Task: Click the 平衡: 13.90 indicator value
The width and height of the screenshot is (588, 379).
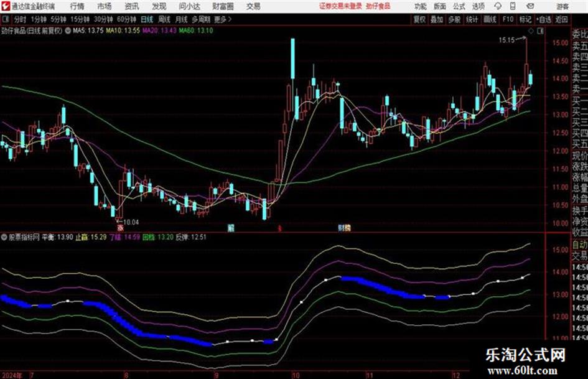Action: (x=57, y=237)
